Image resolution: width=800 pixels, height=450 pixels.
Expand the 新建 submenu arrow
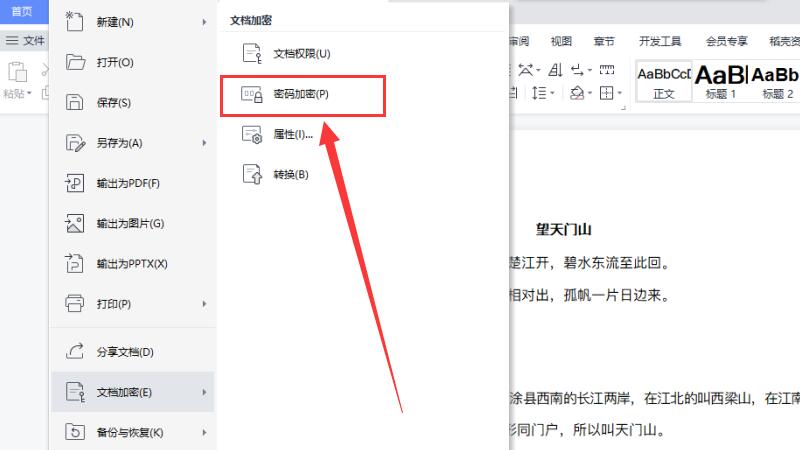(x=204, y=22)
